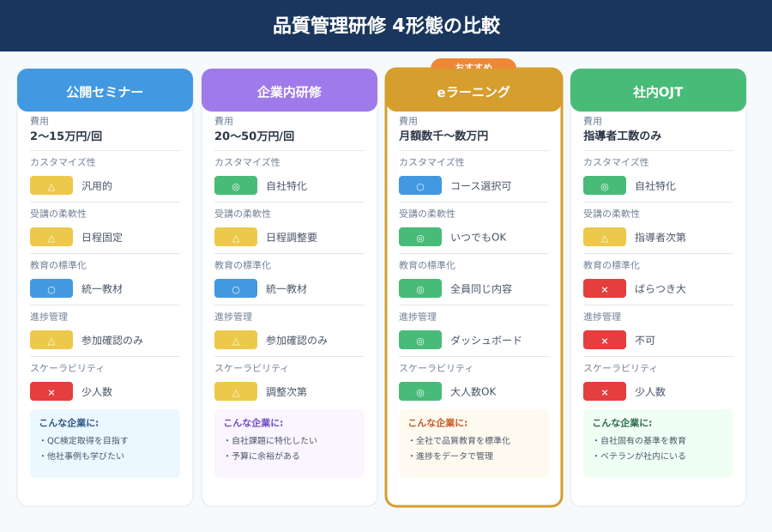Click the yellow triangle badge beside 指導者次第
The width and height of the screenshot is (772, 532).
[605, 237]
